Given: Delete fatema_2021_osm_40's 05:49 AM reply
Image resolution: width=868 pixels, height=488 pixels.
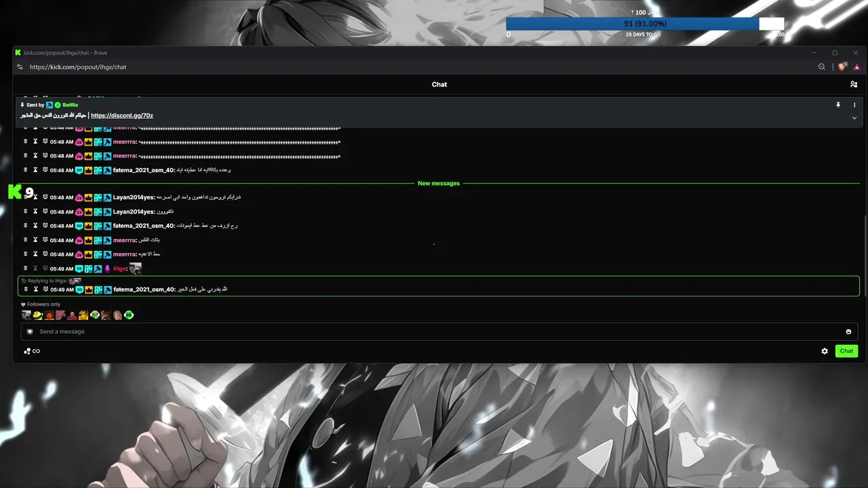Looking at the screenshot, I should tap(26, 289).
